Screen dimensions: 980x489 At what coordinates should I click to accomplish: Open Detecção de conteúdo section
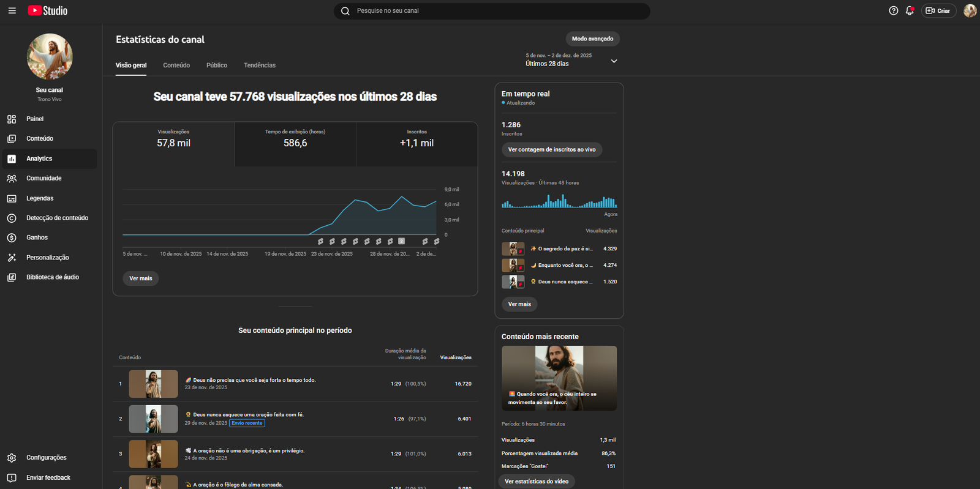[57, 218]
